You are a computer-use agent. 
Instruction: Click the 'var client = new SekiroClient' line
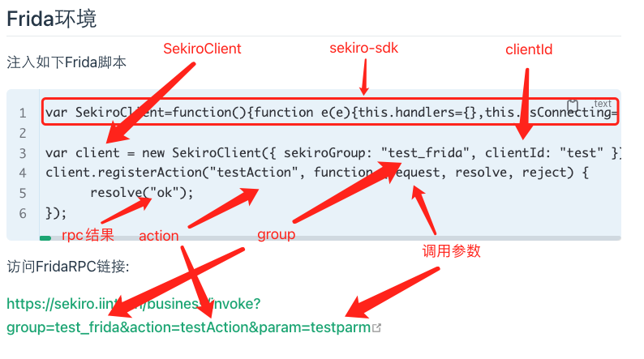click(x=333, y=153)
